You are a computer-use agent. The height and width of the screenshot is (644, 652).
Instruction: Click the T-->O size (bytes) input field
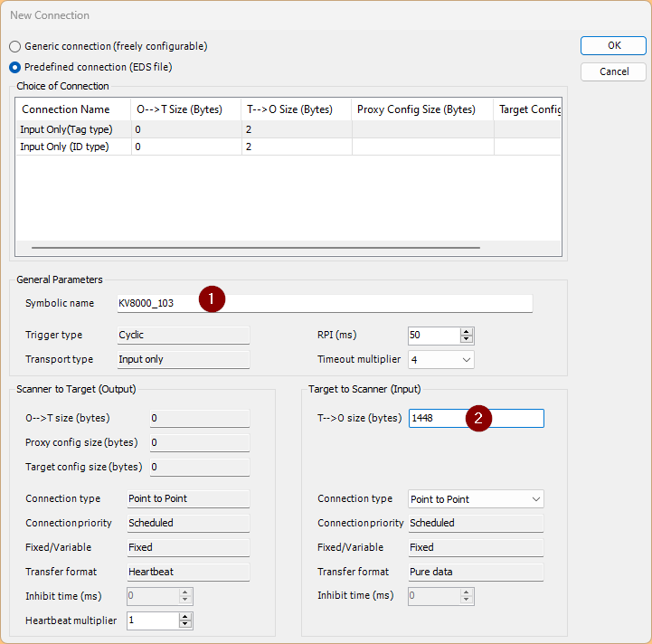click(x=476, y=418)
